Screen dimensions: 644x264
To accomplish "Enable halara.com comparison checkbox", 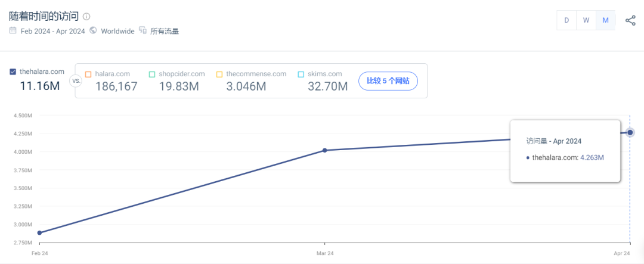I will click(x=88, y=74).
